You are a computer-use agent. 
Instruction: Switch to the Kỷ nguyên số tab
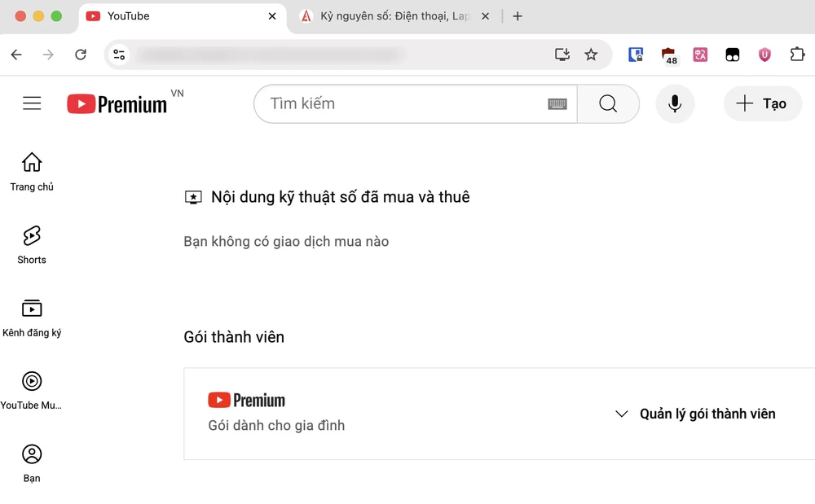tap(391, 15)
